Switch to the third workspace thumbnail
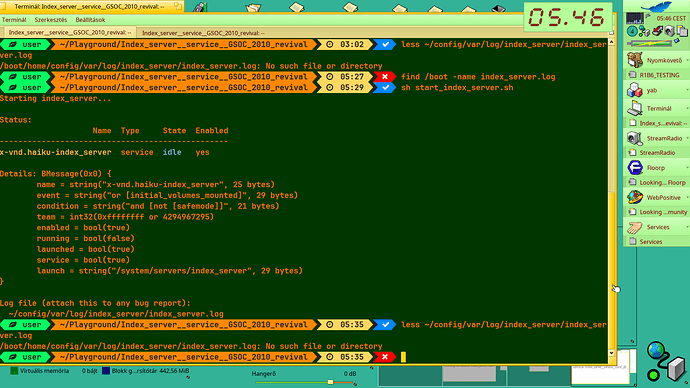 coord(539,375)
